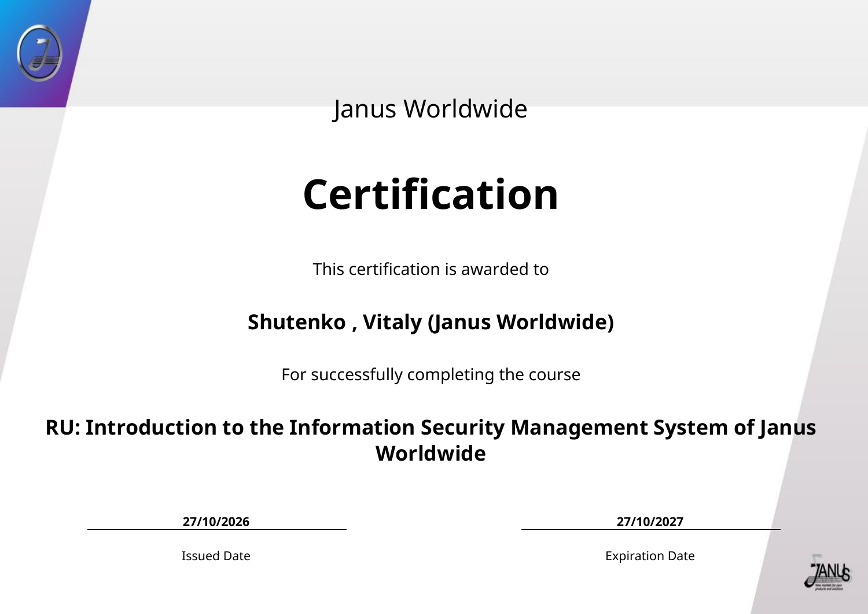
Task: Click the round Janus emblem logo
Action: [x=39, y=53]
